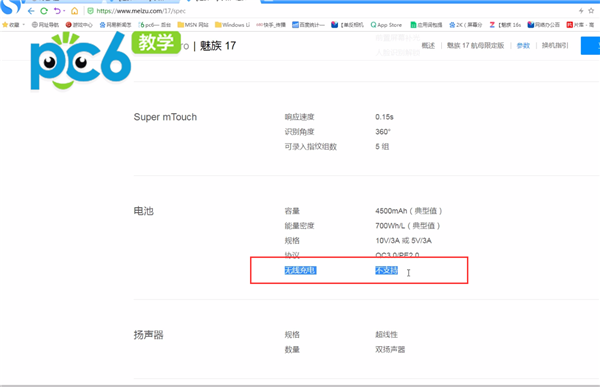
Task: Click the 识别角度 label
Action: [299, 132]
